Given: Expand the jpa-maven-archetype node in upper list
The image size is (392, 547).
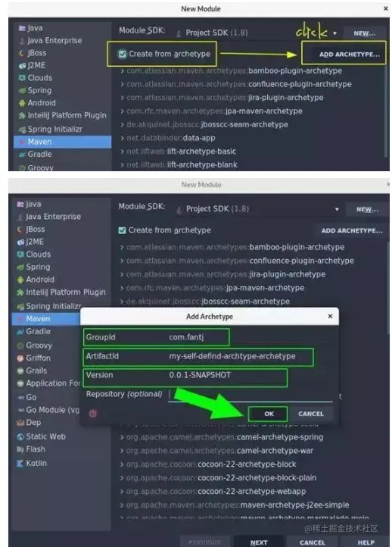Looking at the screenshot, I should 123,111.
